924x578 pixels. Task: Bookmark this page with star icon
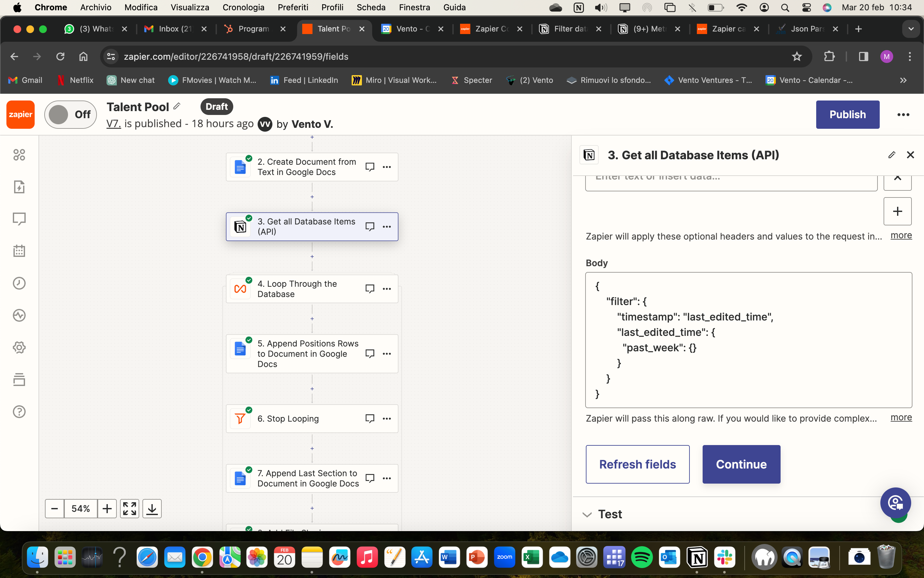[797, 57]
